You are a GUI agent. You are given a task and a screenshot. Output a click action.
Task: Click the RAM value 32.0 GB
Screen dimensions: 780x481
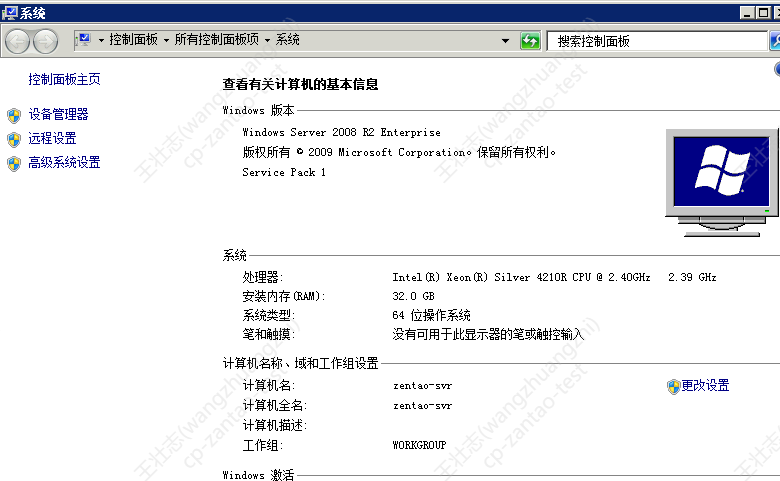(413, 296)
